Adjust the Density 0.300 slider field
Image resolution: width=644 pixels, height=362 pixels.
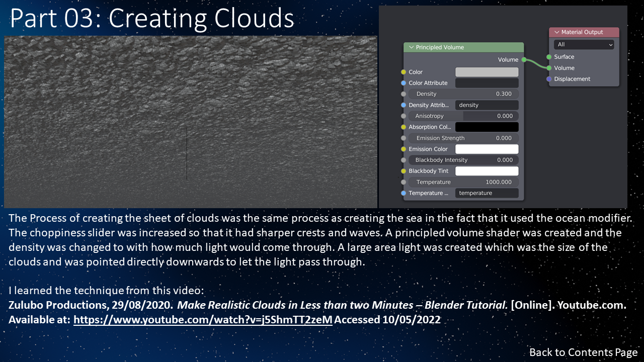point(463,94)
